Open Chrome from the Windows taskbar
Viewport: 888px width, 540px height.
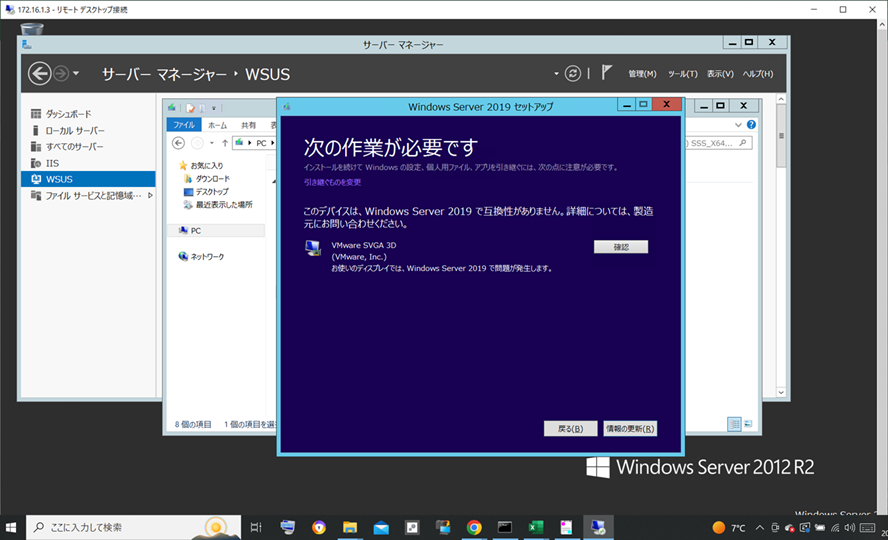point(474,527)
